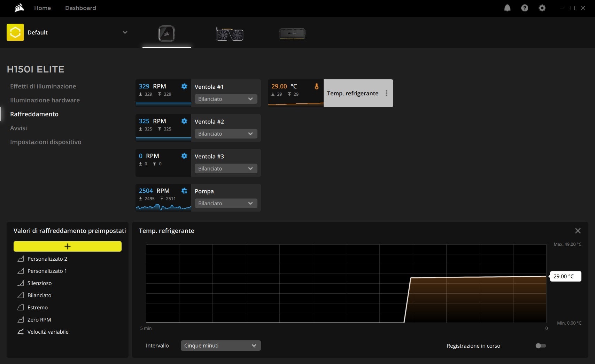Select the Raffreddamento section

[x=34, y=114]
